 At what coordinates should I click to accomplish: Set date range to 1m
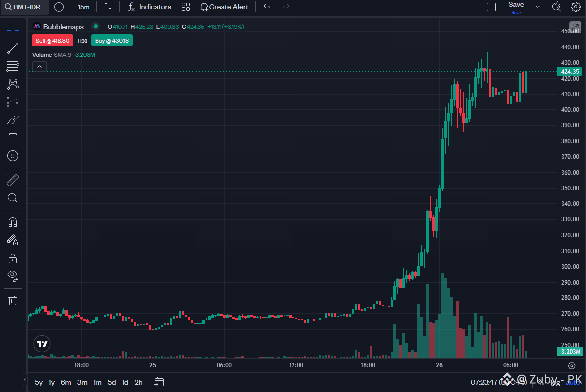click(97, 382)
